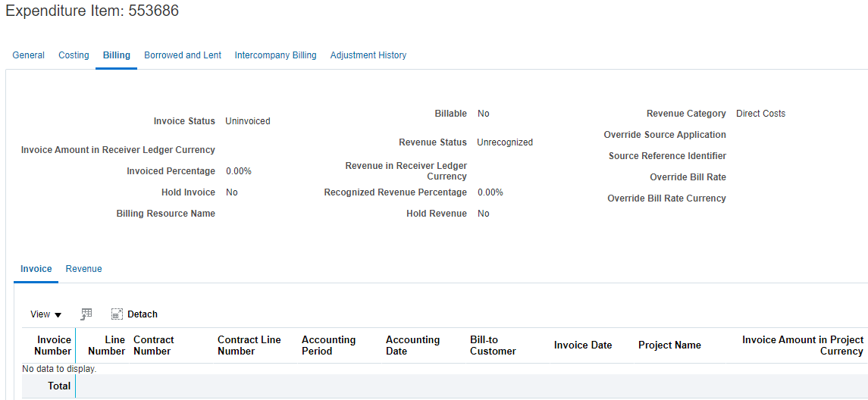The height and width of the screenshot is (400, 868).
Task: Switch to the General tab
Action: point(28,55)
